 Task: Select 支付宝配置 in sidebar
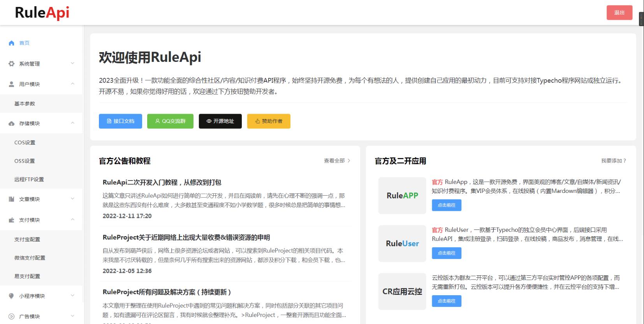coord(27,240)
